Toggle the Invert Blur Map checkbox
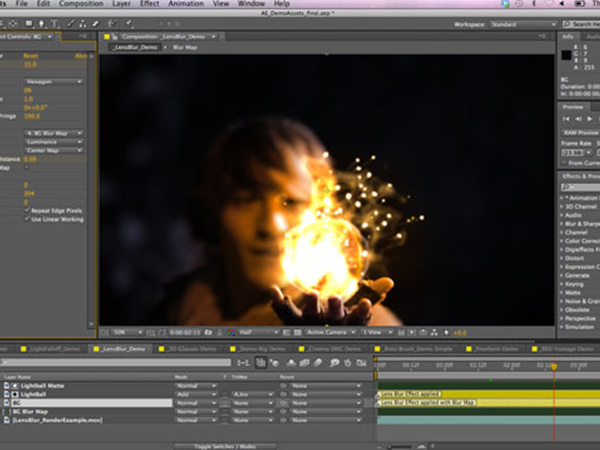 coord(26,167)
